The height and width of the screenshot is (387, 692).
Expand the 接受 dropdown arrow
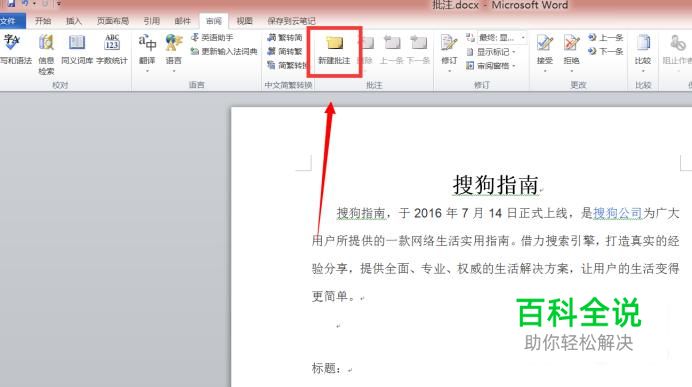point(545,71)
